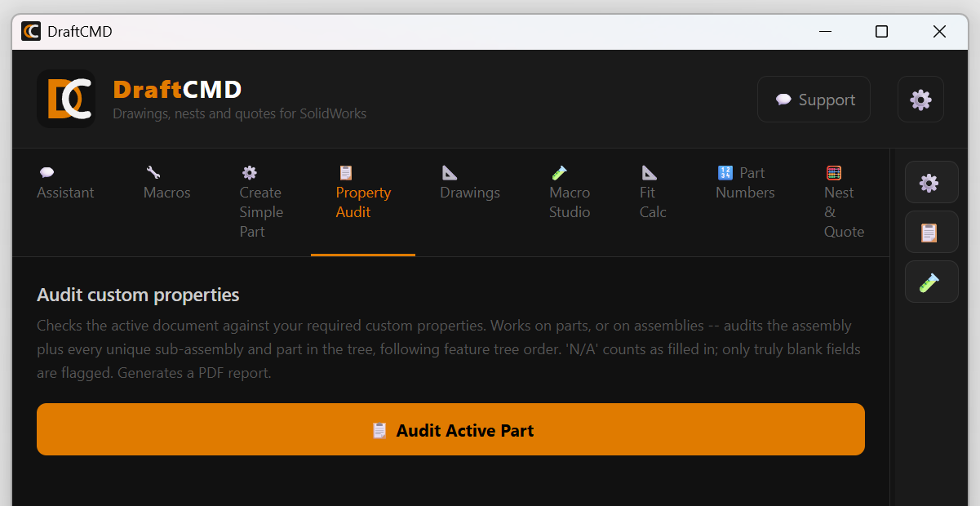This screenshot has height=506, width=980.
Task: Click the 'Audit custom properties' heading
Action: (x=138, y=295)
